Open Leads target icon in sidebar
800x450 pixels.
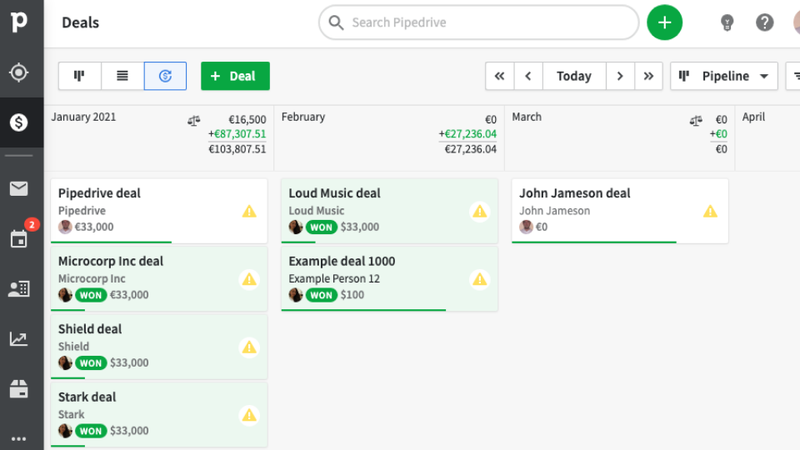tap(19, 72)
